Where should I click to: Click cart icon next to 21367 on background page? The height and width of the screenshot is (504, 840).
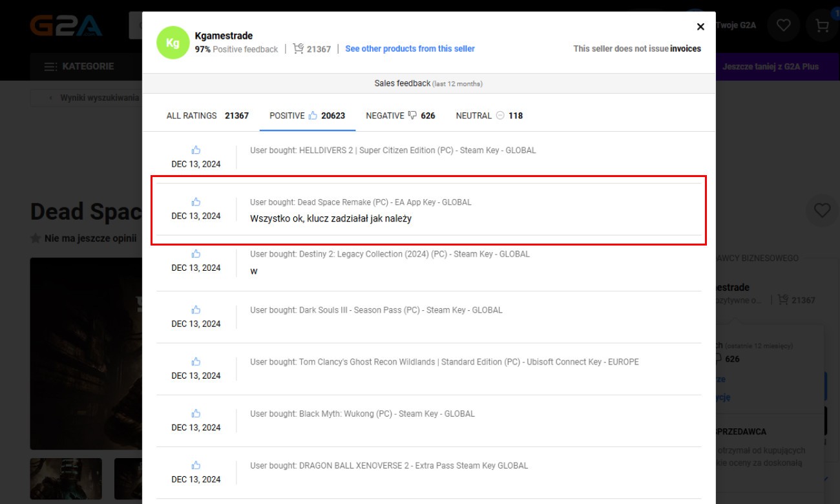click(783, 300)
